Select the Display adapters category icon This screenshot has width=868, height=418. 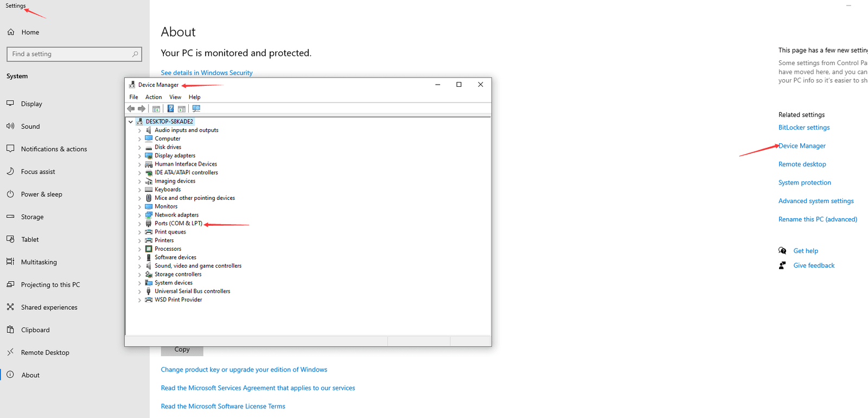click(149, 156)
